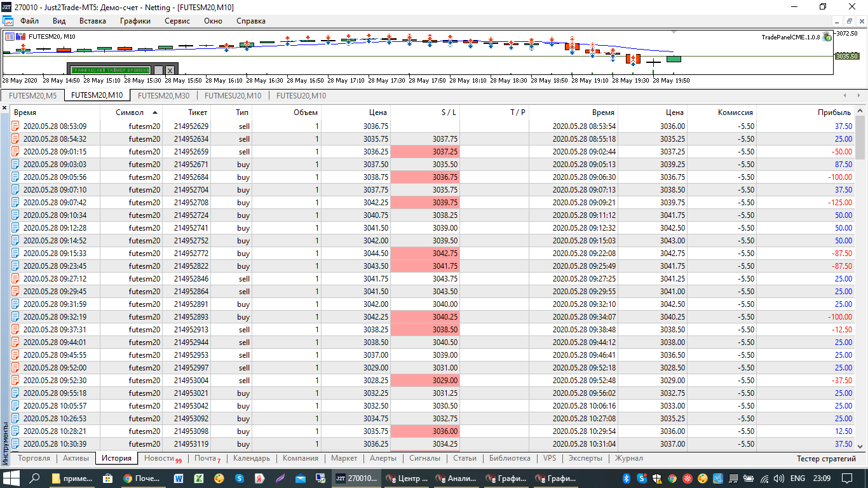This screenshot has width=868, height=488.
Task: Click the deal icon for ticket 214952708
Action: 15,203
